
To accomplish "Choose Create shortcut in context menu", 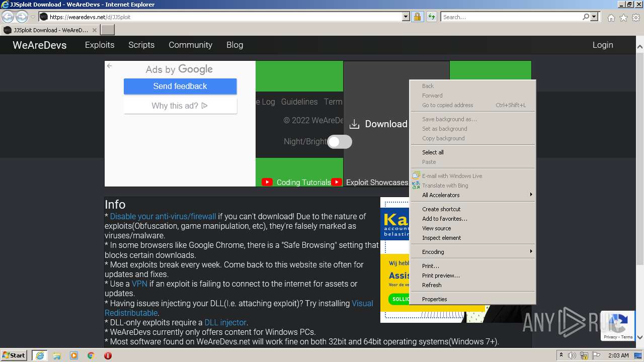I will coord(472,209).
